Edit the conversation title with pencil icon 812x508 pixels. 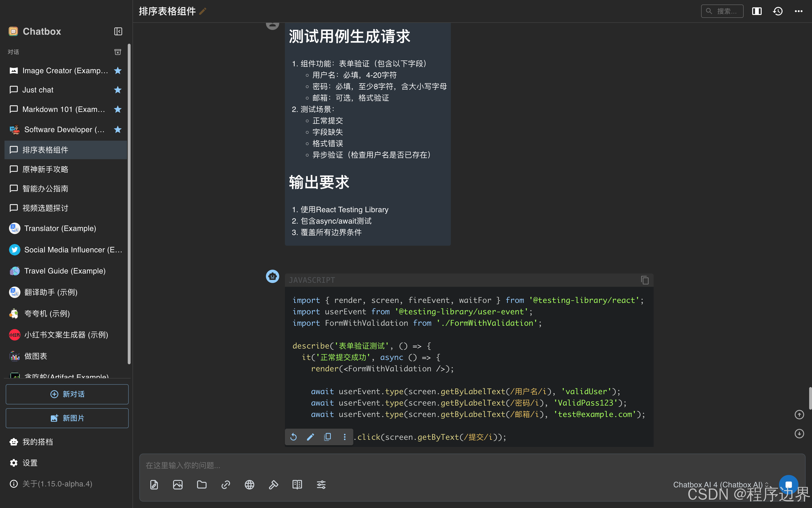pyautogui.click(x=203, y=11)
